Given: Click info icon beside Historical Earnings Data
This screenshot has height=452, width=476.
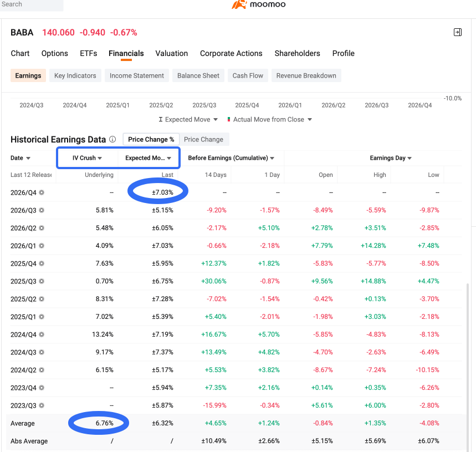Looking at the screenshot, I should coord(112,139).
